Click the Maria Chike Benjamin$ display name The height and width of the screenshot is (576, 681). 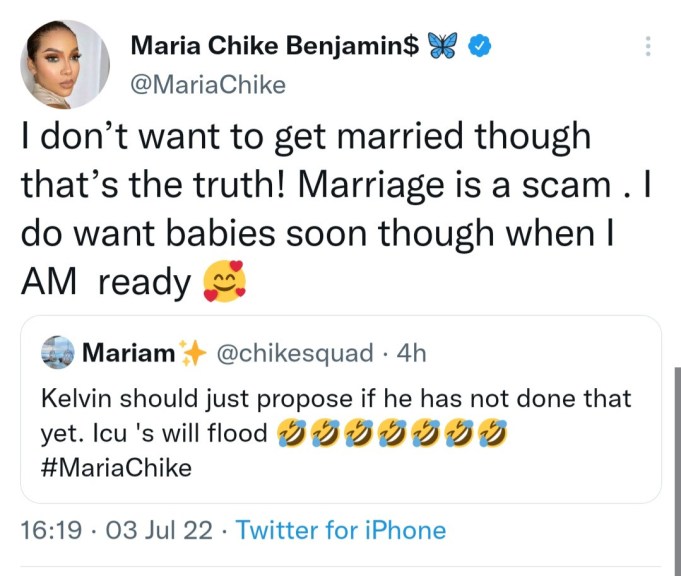(274, 46)
